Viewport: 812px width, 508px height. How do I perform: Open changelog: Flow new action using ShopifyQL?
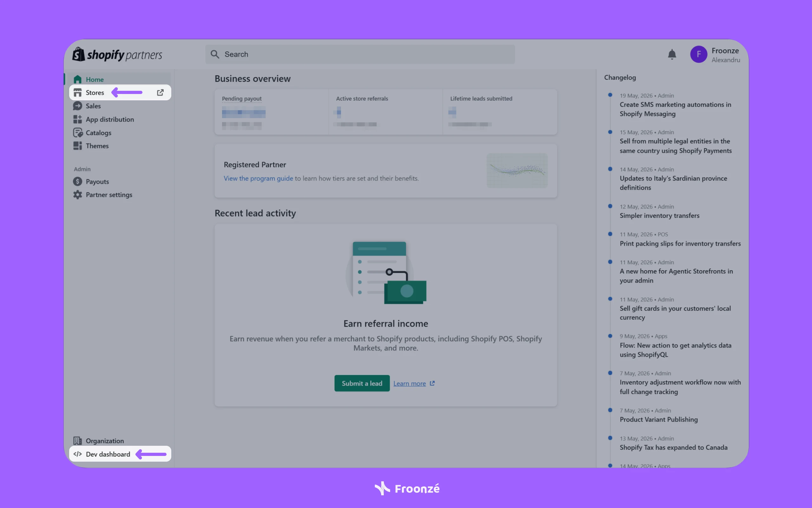[x=675, y=350]
